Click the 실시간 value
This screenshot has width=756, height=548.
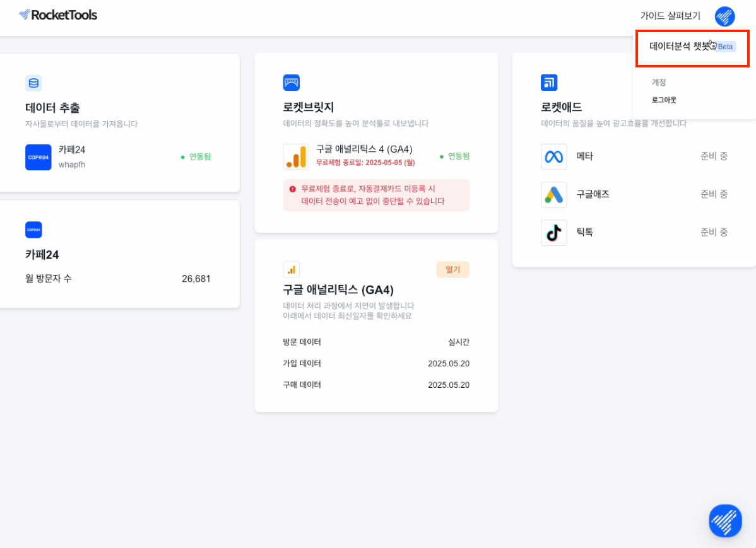pos(459,342)
